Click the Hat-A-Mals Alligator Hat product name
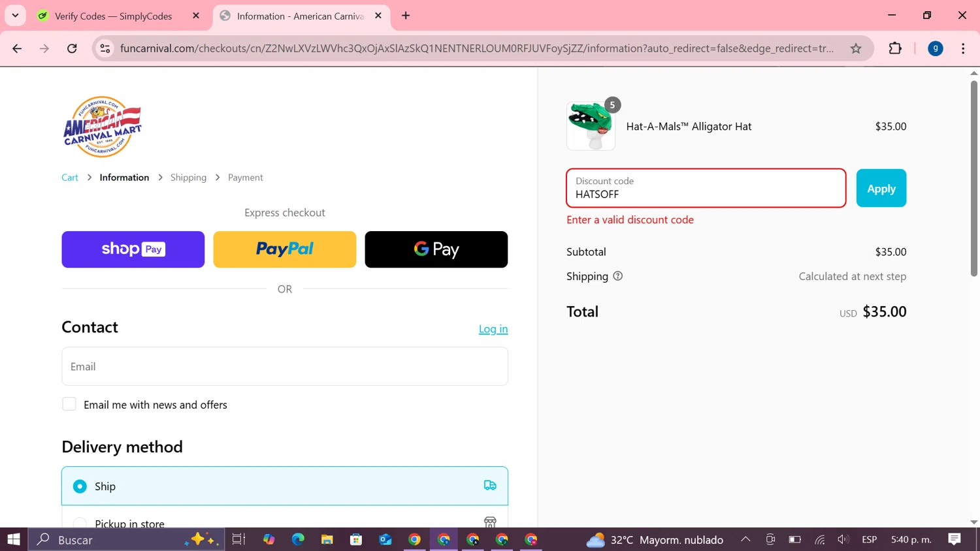This screenshot has width=980, height=551. [x=689, y=127]
